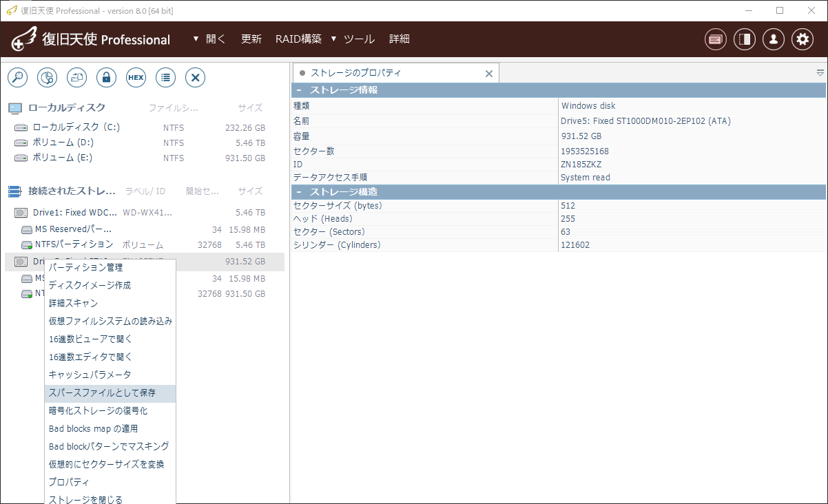Click the シリンダー (Cylinders) value 121602

(x=575, y=245)
